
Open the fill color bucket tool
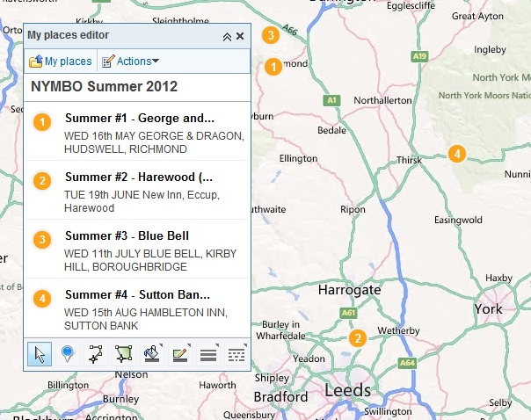coord(151,354)
